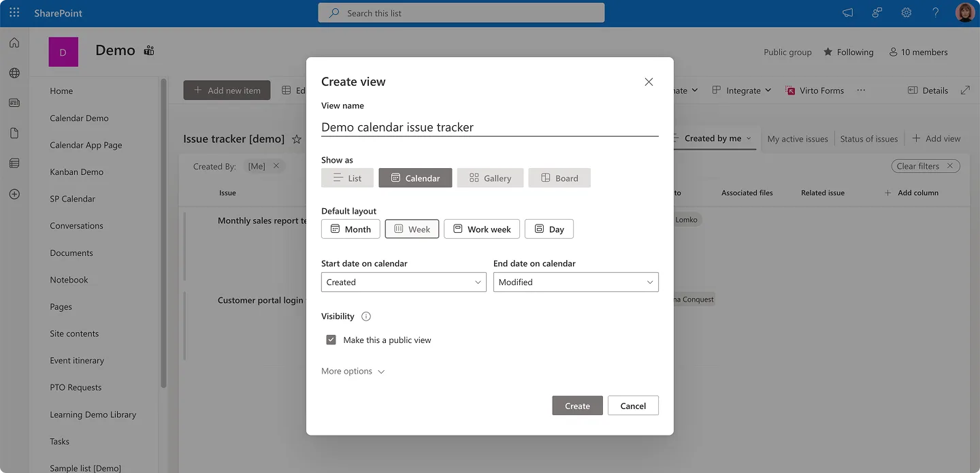Select the Month default layout
The width and height of the screenshot is (980, 473).
click(x=350, y=229)
